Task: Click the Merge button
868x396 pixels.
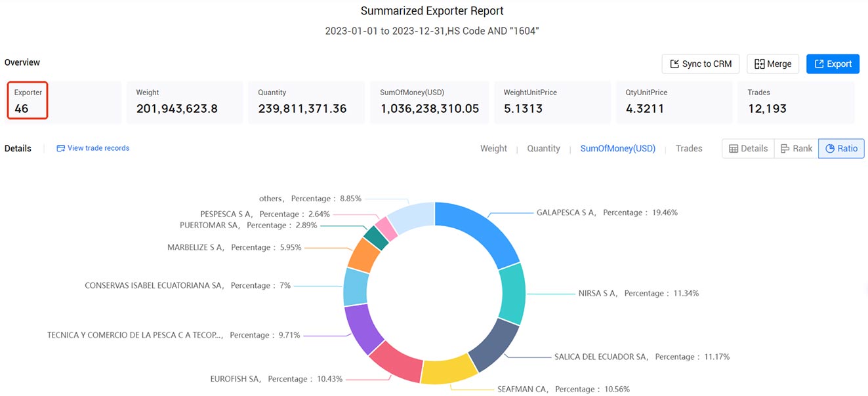Action: 773,64
